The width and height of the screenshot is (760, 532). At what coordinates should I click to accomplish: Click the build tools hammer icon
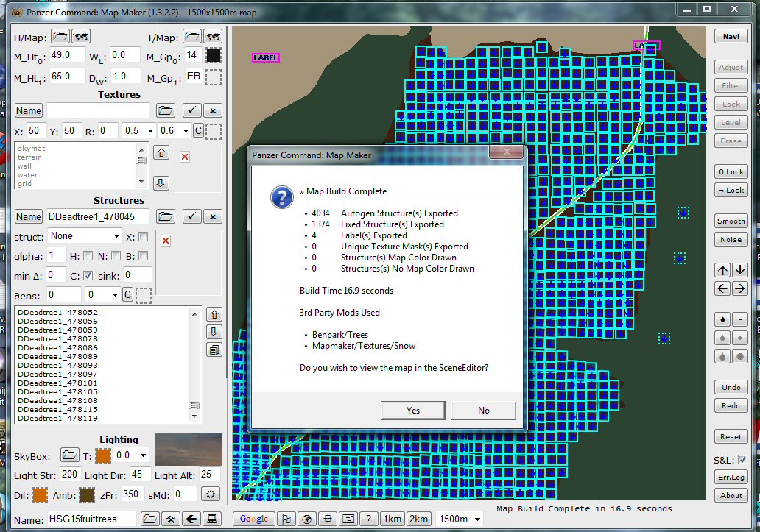(171, 519)
